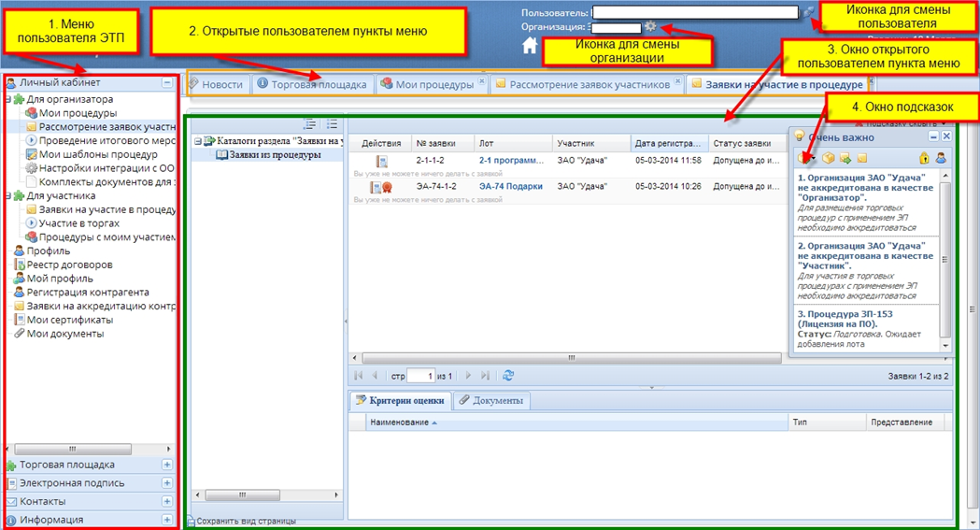Expand the Торговая площадка accordion section
This screenshot has width=980, height=530.
(x=167, y=465)
